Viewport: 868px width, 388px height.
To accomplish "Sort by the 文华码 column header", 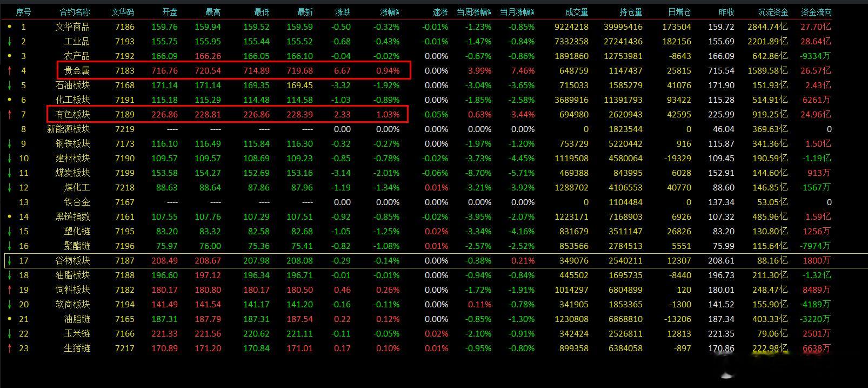I will (123, 12).
